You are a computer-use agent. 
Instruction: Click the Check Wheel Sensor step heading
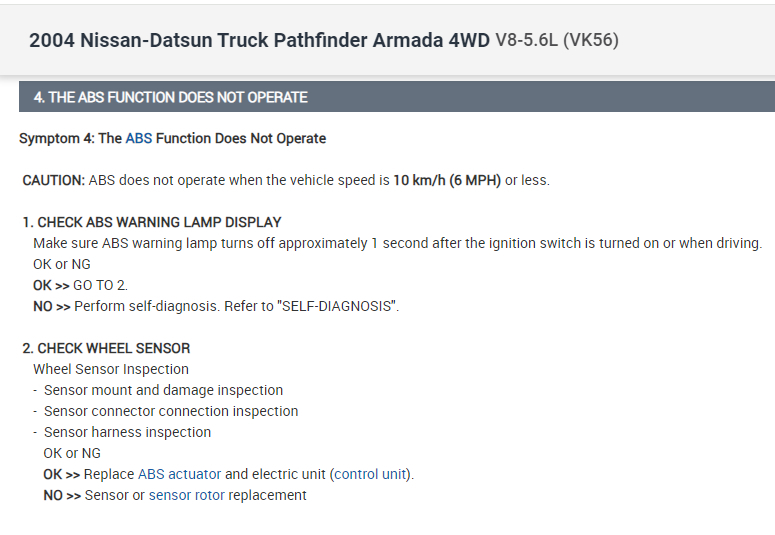pos(106,348)
